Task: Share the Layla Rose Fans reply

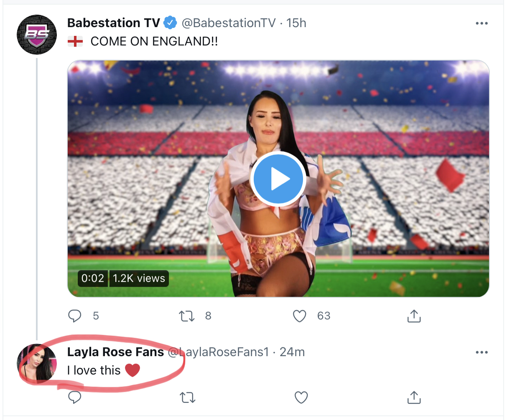Action: click(x=414, y=397)
